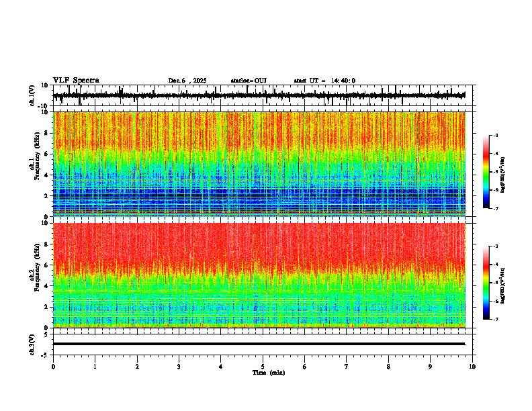Click the "8" kHz tick on ch.1 frequency axis
The height and width of the screenshot is (411, 532).
(x=47, y=133)
